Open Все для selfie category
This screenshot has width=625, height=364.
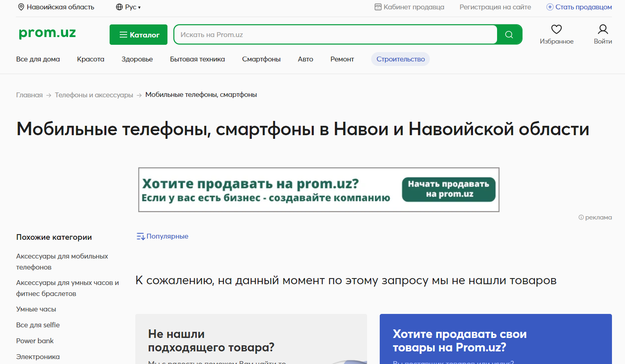point(38,325)
